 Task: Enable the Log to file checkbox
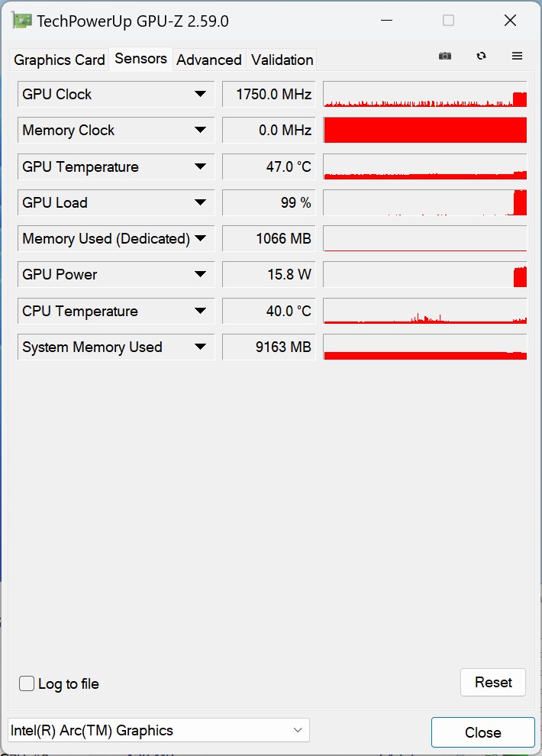pyautogui.click(x=27, y=683)
